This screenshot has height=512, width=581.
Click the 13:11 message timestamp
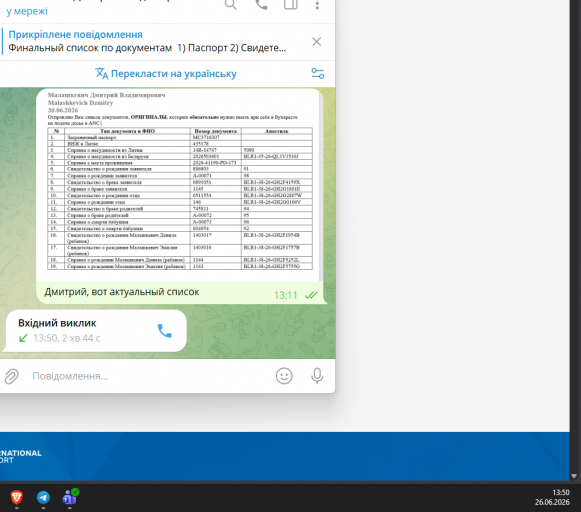click(x=285, y=295)
